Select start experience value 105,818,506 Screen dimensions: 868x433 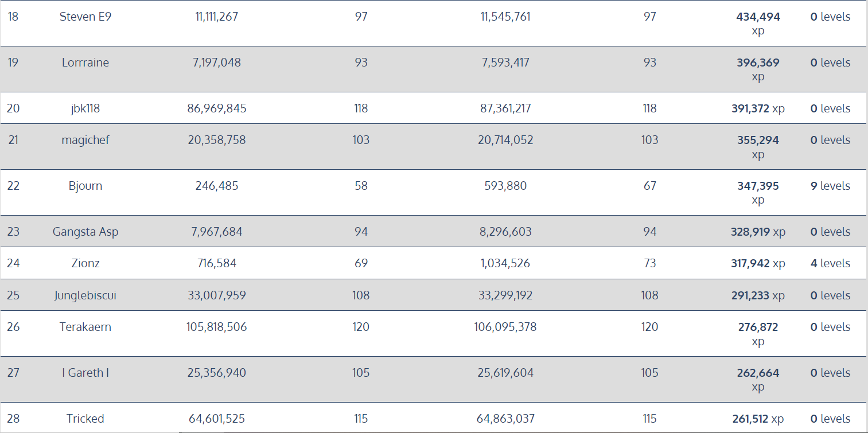click(x=217, y=327)
